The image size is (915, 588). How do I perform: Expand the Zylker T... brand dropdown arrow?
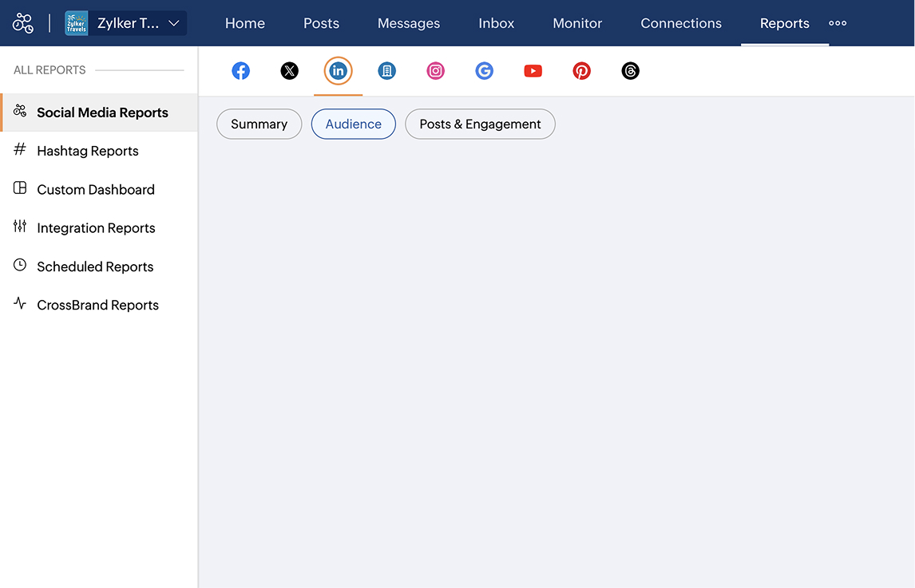[x=173, y=23]
